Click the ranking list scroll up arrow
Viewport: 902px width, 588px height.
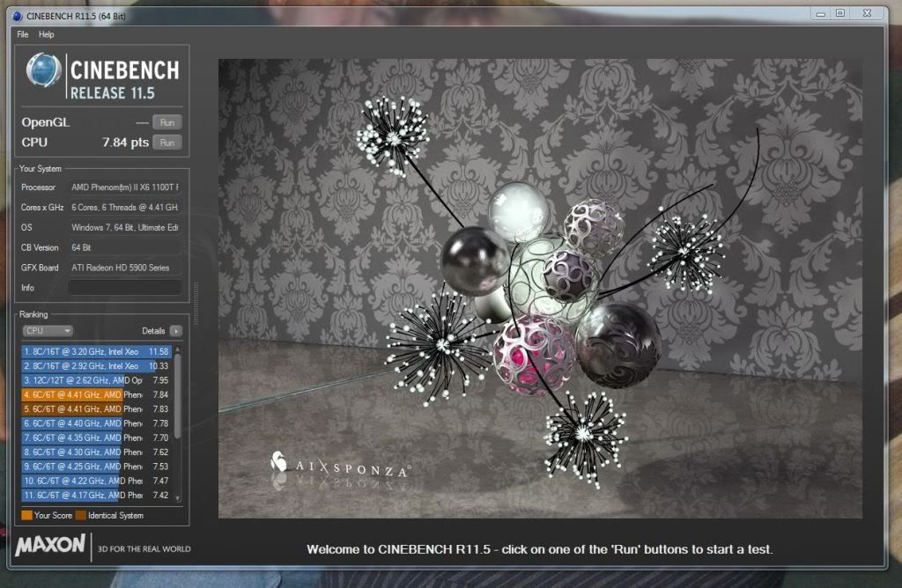click(x=178, y=349)
